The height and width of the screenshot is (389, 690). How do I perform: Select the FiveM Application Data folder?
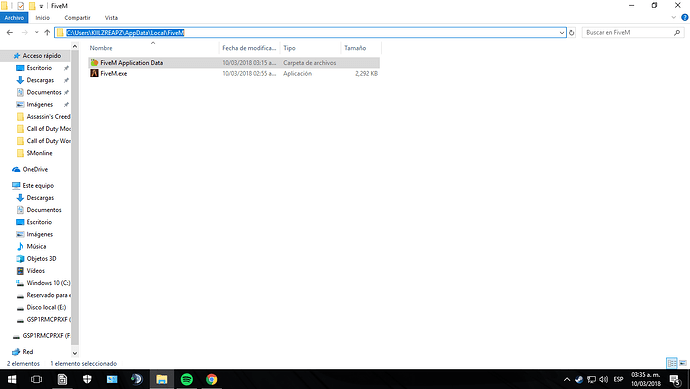[x=234, y=63]
